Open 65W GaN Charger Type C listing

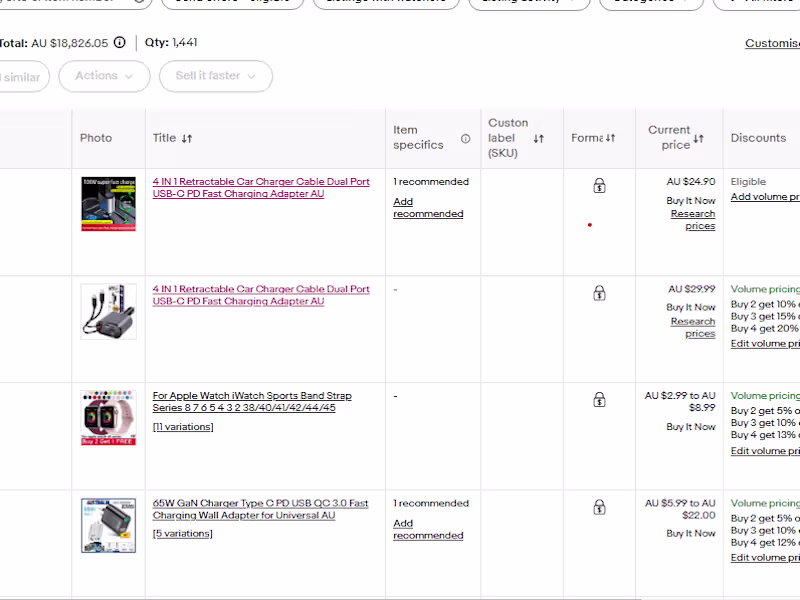pos(261,509)
